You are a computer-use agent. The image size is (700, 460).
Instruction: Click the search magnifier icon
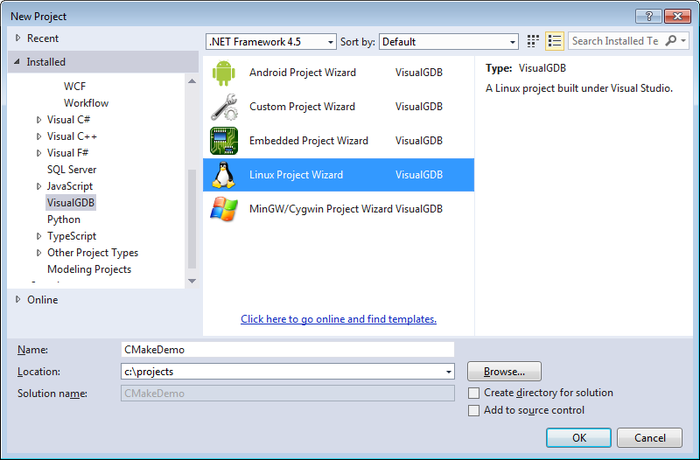(671, 41)
